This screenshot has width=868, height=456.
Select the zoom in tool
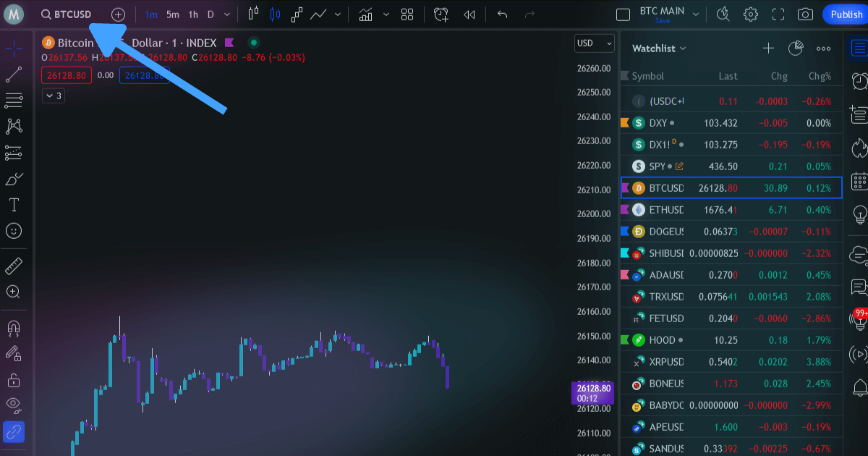(14, 292)
